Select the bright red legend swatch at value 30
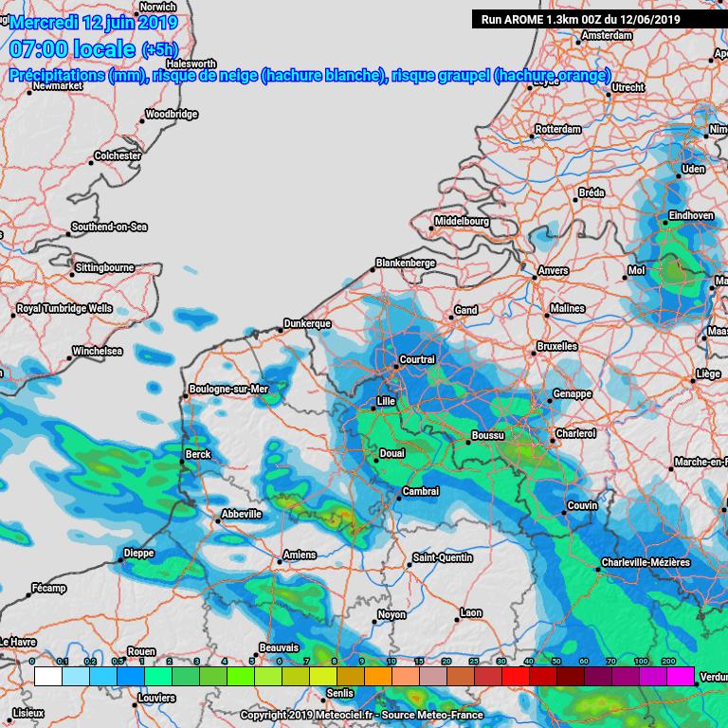The height and width of the screenshot is (728, 728). (x=516, y=677)
